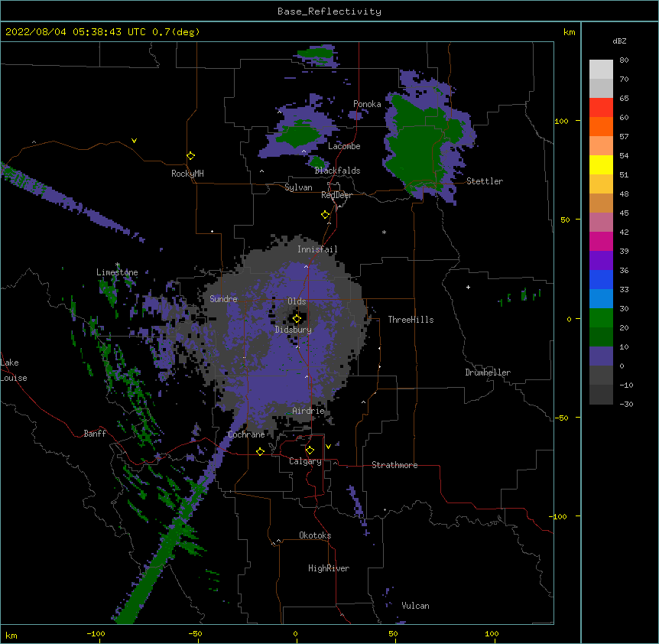The height and width of the screenshot is (644, 659).
Task: Pick the bright green 30 dBZ legend swatch
Action: click(601, 318)
